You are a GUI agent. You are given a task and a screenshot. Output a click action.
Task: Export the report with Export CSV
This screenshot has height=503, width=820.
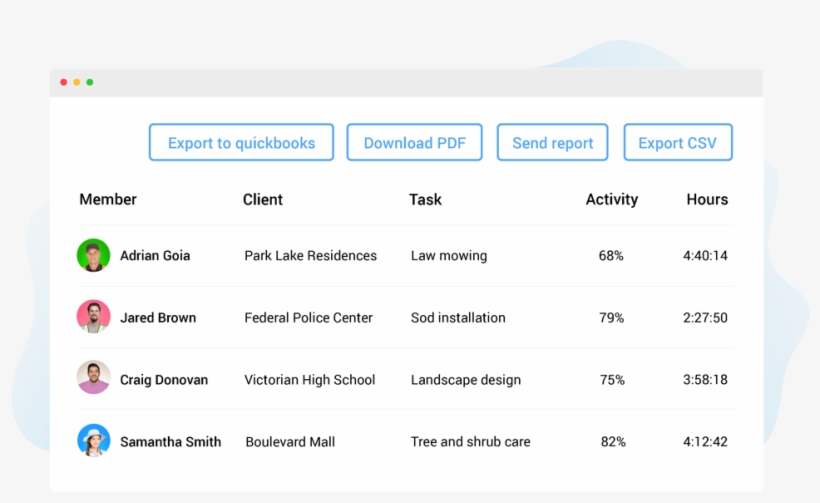click(x=677, y=143)
